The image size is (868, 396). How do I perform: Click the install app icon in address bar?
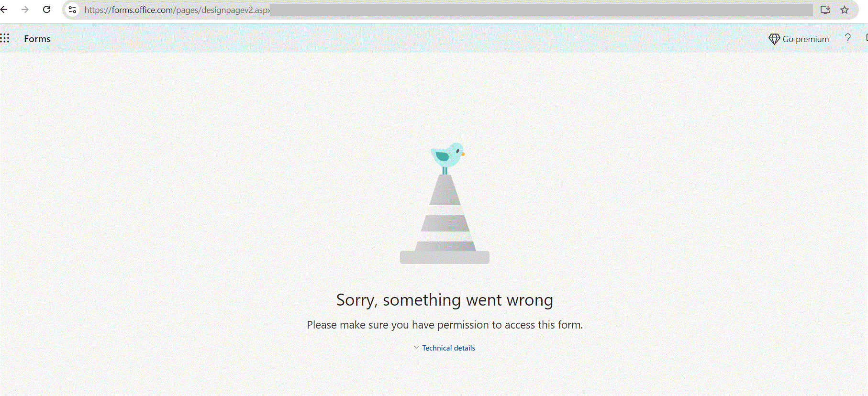[x=825, y=10]
